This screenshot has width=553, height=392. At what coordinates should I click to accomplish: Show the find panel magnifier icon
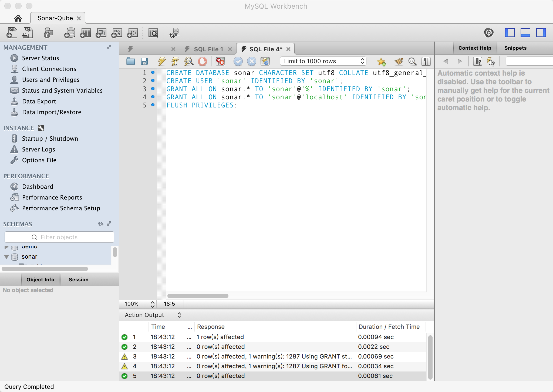click(412, 61)
